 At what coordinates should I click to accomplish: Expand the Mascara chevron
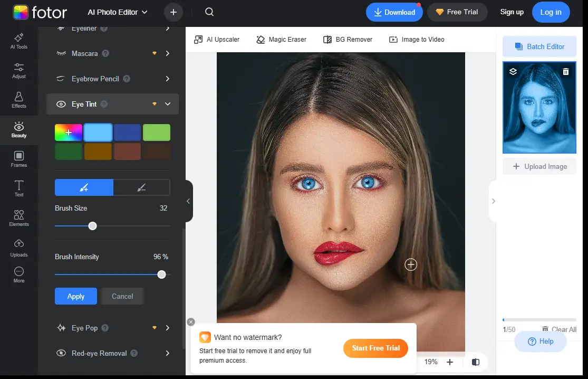click(167, 53)
